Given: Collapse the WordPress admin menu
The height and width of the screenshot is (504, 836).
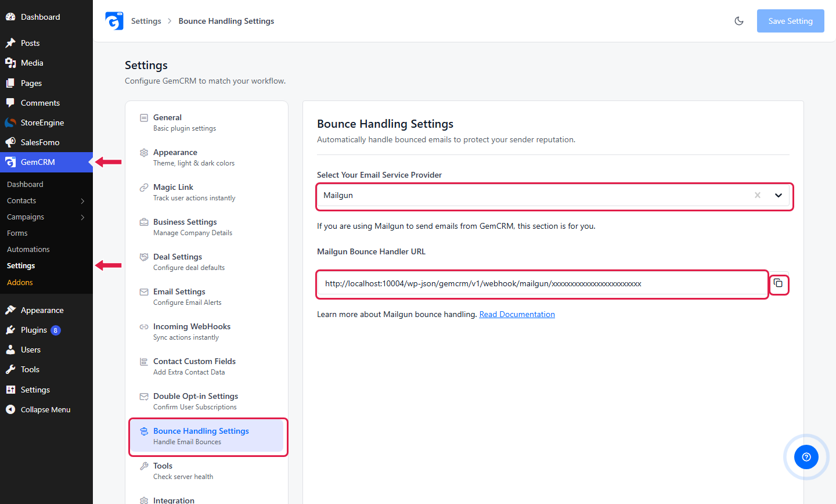Looking at the screenshot, I should tap(46, 409).
